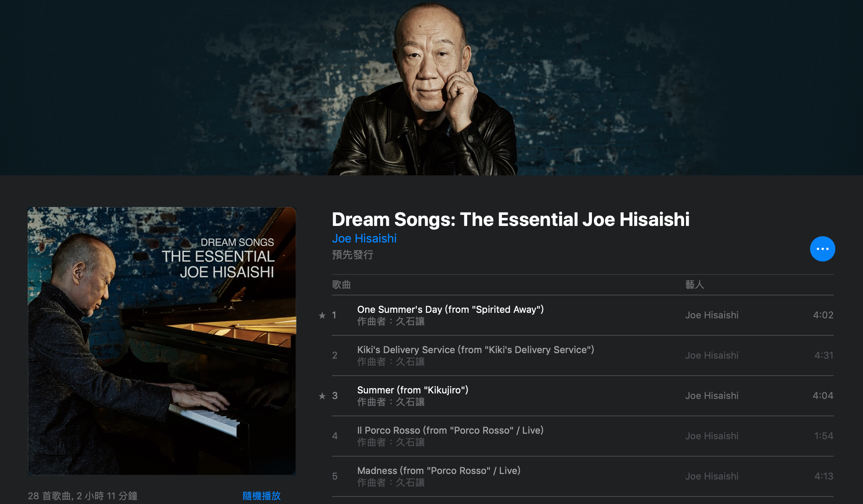Click the star icon beside track 1
Image resolution: width=863 pixels, height=504 pixels.
322,315
